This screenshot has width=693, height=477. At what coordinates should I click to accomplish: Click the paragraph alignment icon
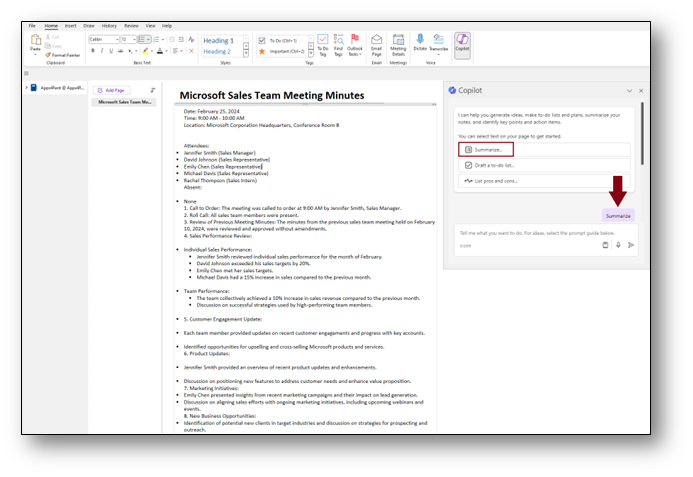175,51
